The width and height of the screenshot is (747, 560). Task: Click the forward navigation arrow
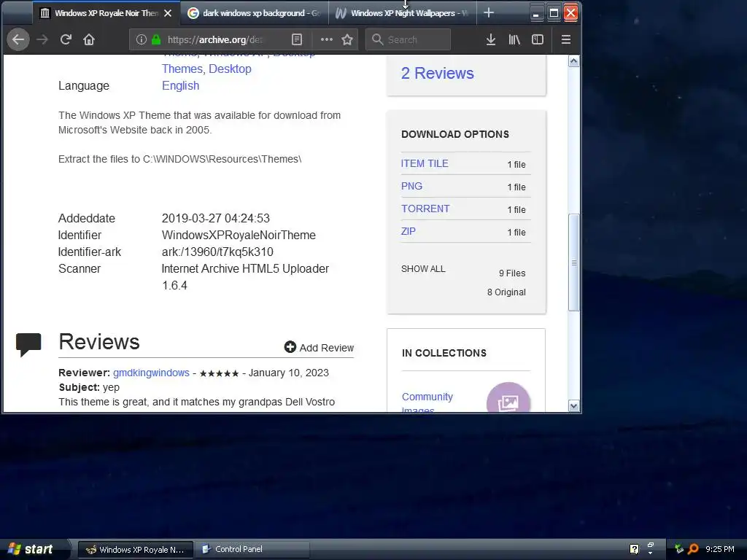pyautogui.click(x=42, y=39)
